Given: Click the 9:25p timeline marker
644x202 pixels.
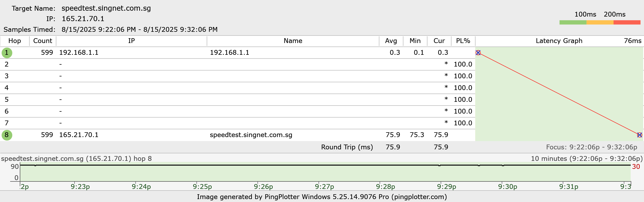Looking at the screenshot, I should [202, 187].
